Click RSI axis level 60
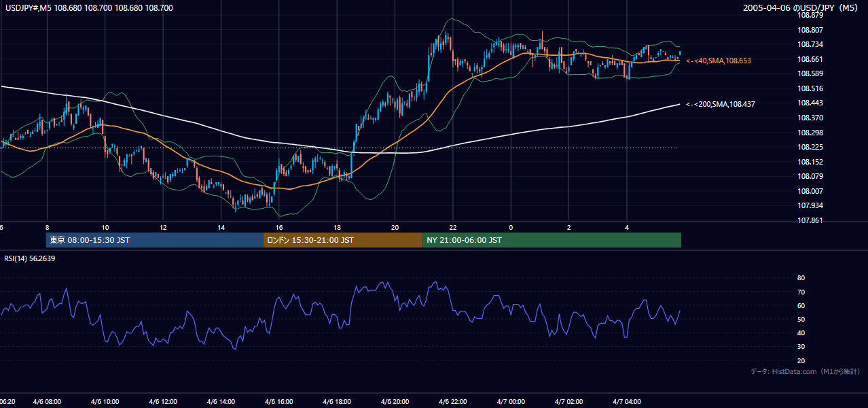The width and height of the screenshot is (868, 408). coord(801,305)
